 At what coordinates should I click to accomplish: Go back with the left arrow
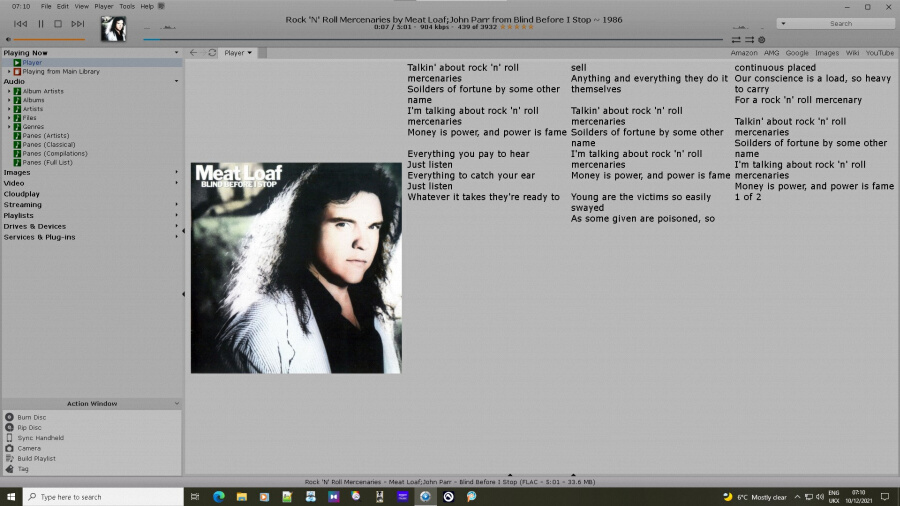tap(193, 52)
